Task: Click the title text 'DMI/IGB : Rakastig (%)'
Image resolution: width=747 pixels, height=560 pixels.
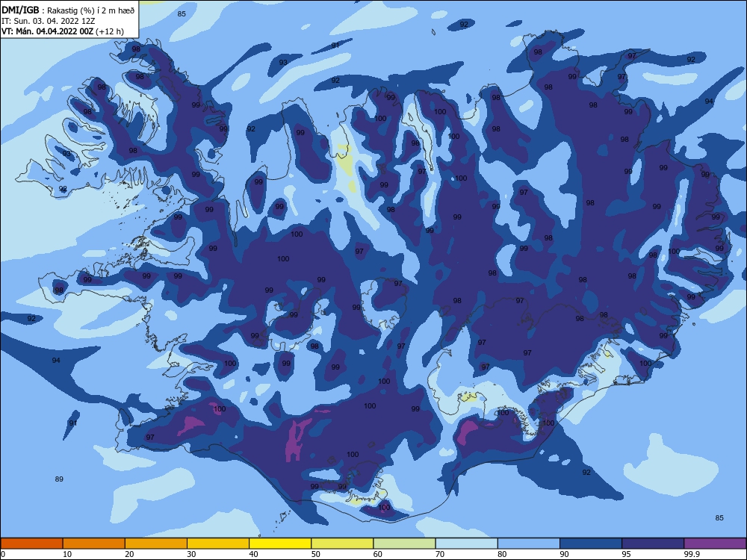Action: click(49, 10)
